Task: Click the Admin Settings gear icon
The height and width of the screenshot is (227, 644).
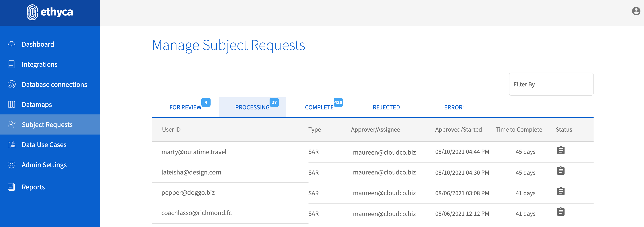Action: [x=12, y=165]
